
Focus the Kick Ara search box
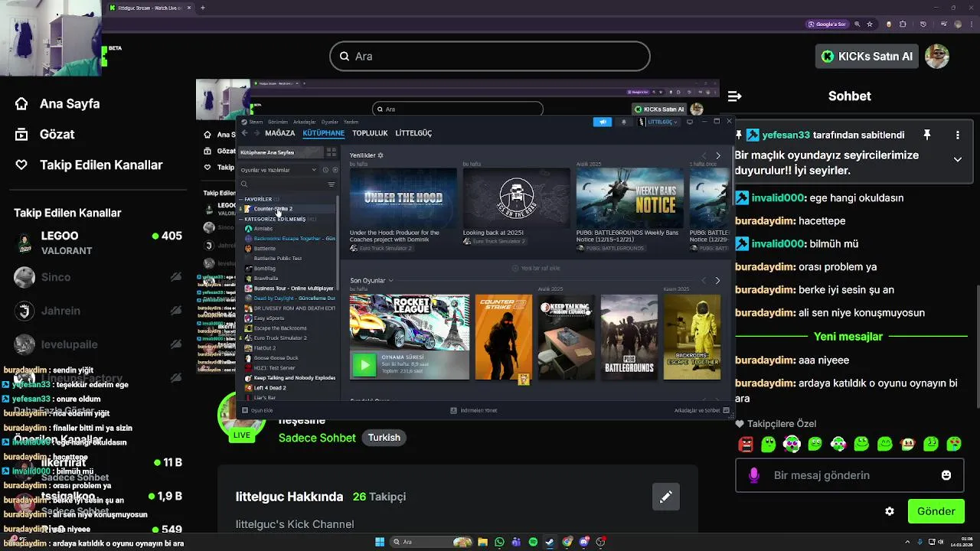point(490,57)
